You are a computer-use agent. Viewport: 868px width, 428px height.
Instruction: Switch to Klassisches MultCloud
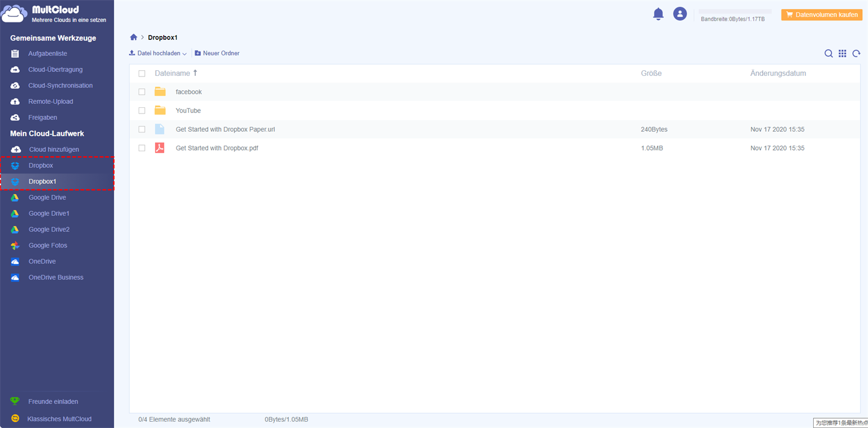tap(59, 419)
